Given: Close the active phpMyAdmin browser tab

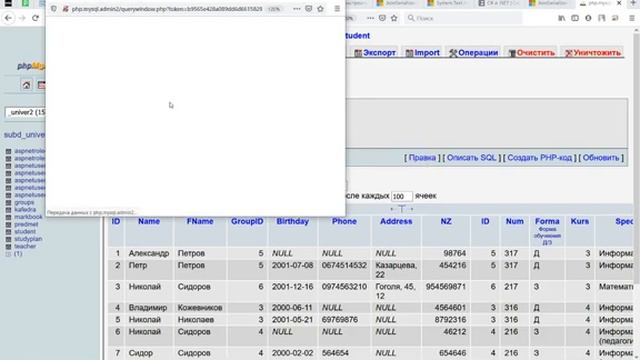Looking at the screenshot, I should [x=619, y=3].
